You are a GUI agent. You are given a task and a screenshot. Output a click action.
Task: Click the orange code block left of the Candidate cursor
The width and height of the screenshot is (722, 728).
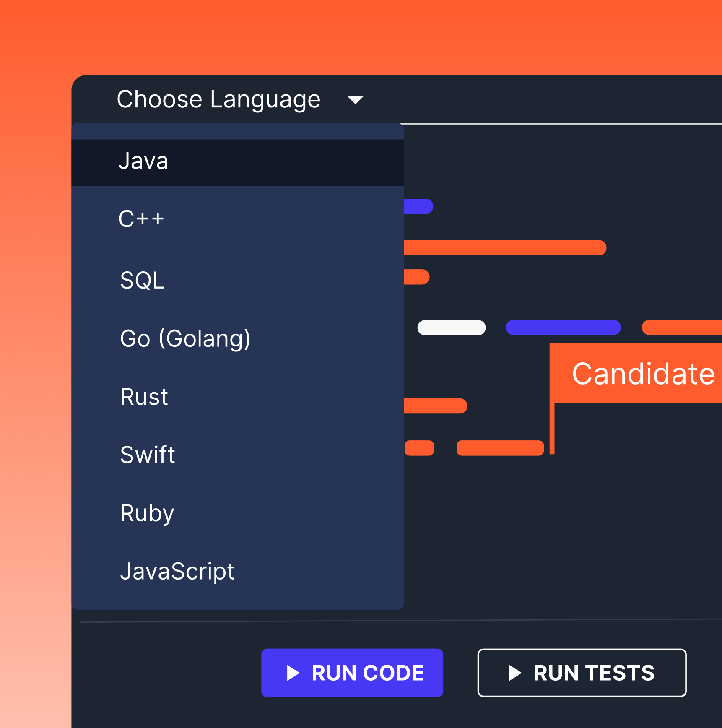[500, 448]
